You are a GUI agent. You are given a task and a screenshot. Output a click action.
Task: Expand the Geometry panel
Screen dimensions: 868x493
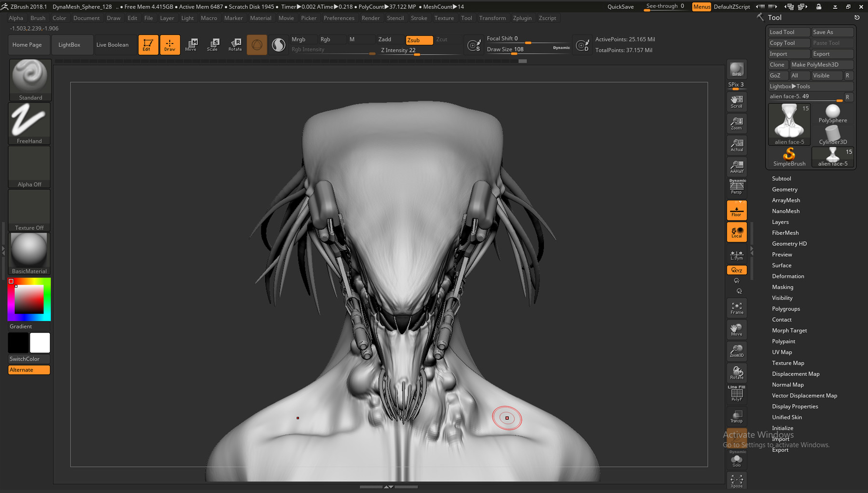[x=785, y=189]
